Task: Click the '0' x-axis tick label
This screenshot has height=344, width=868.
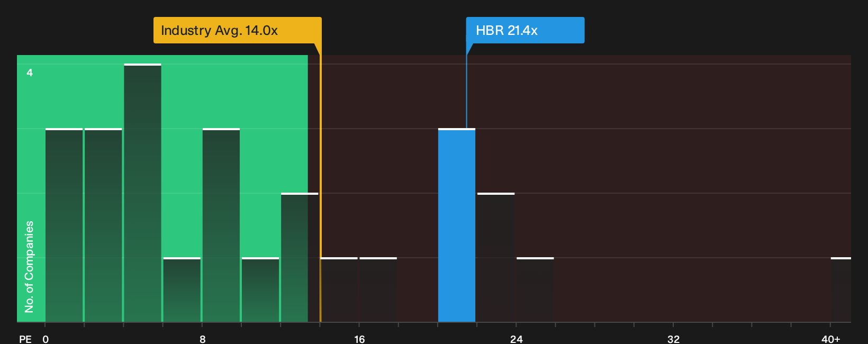Action: (46, 339)
